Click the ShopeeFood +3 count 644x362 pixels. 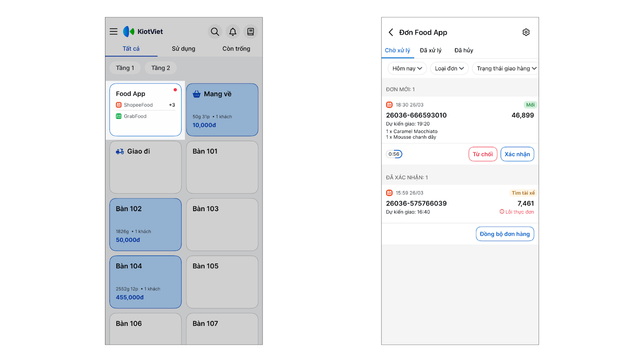[172, 105]
